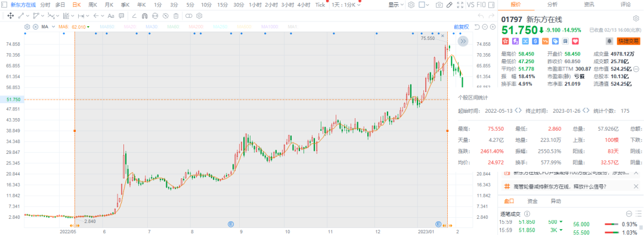Image resolution: width=644 pixels, height=235 pixels.
Task: Delete drawings with trash icon
Action: [176, 16]
